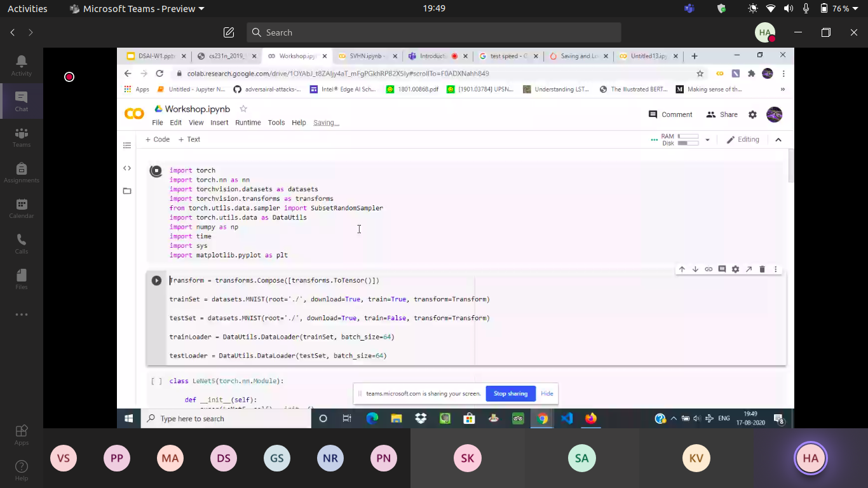The height and width of the screenshot is (488, 868).
Task: Click the Stop sharing button
Action: [x=510, y=393]
